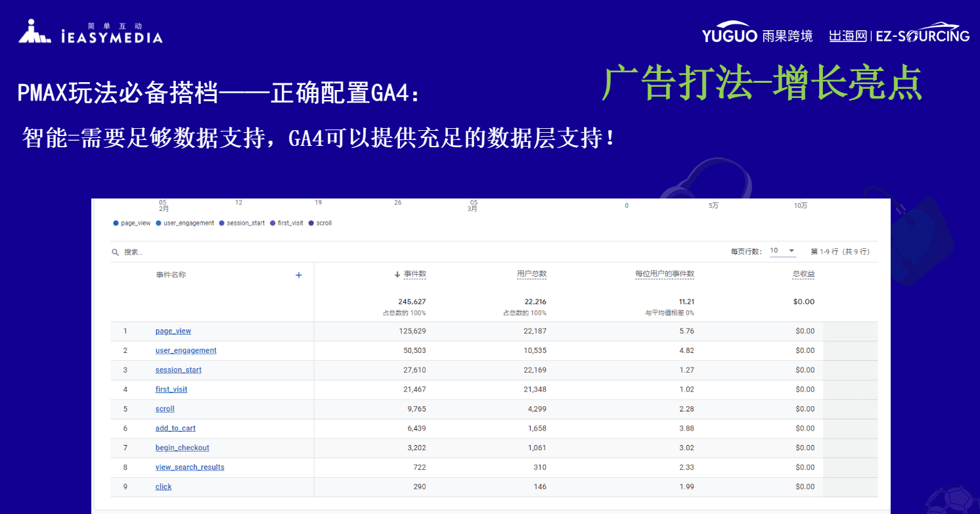Click the plus icon to add a table column
The image size is (980, 514).
coord(299,275)
